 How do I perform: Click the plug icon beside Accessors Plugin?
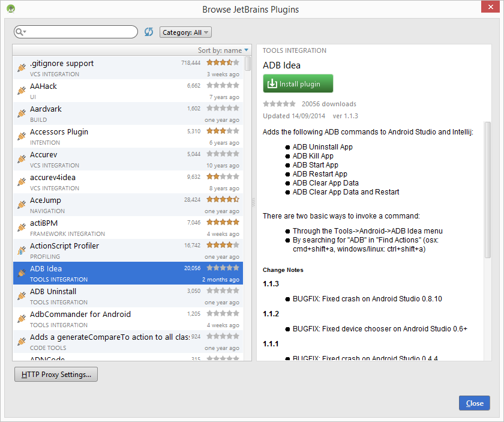pyautogui.click(x=22, y=136)
